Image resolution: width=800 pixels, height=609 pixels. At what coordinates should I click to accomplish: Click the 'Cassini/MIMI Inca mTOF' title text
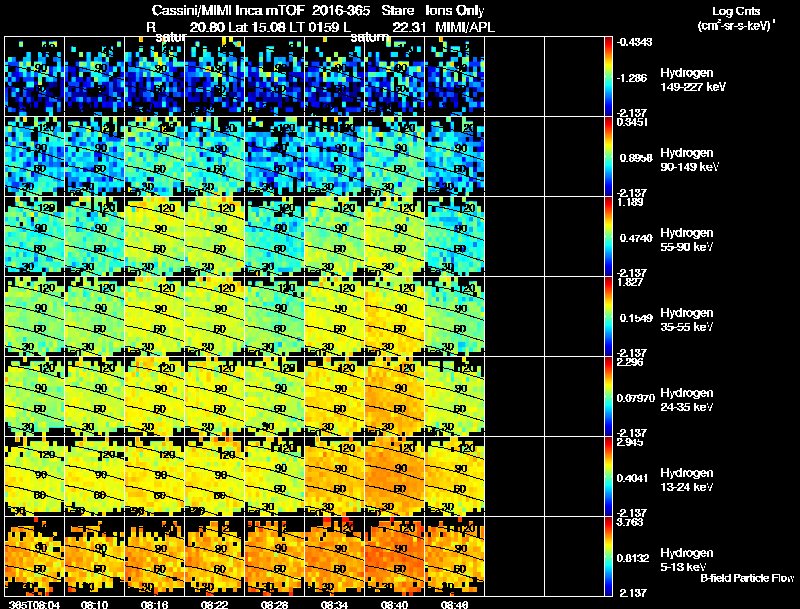point(228,10)
